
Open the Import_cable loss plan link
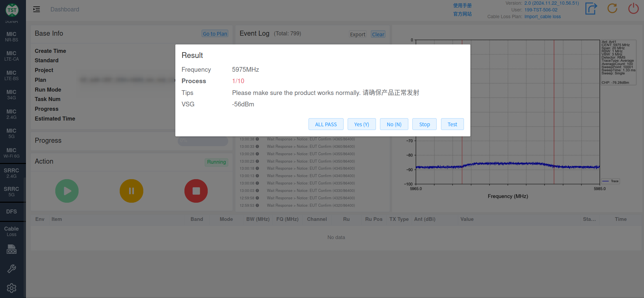(543, 16)
